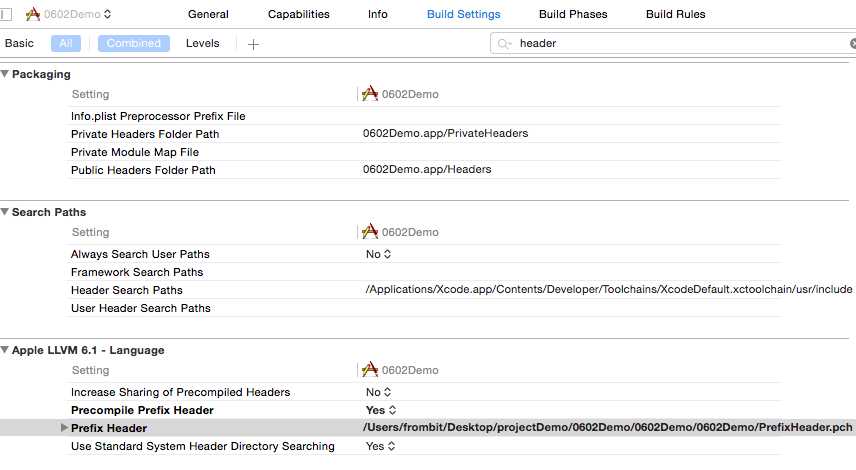Click the PrefixHeader.pch path value
Screen dimensions: 856x470
pos(607,427)
